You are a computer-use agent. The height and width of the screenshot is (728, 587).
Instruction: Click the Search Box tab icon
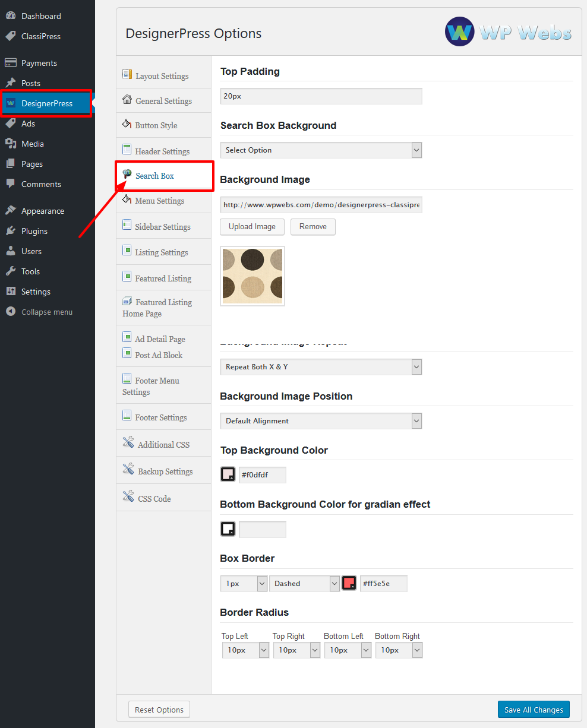point(127,175)
